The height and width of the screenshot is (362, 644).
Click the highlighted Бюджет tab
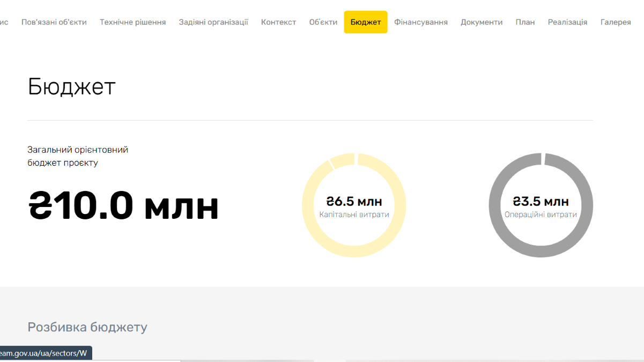(366, 22)
